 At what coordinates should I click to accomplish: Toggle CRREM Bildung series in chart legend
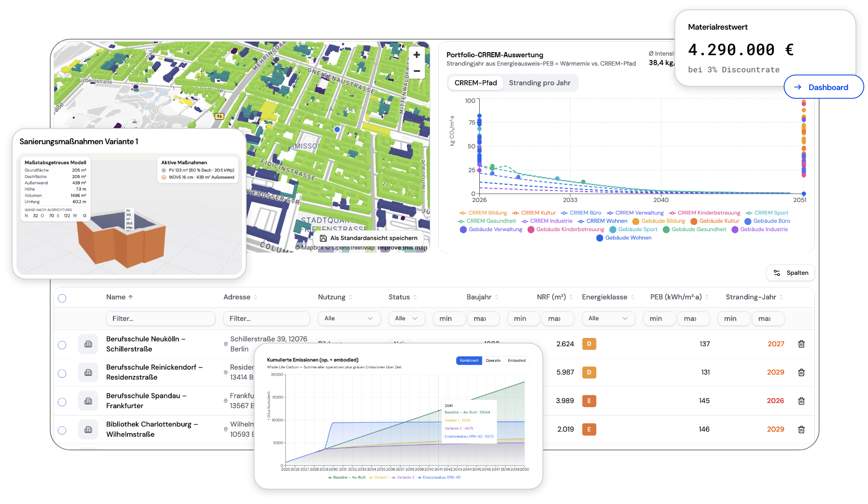[483, 213]
